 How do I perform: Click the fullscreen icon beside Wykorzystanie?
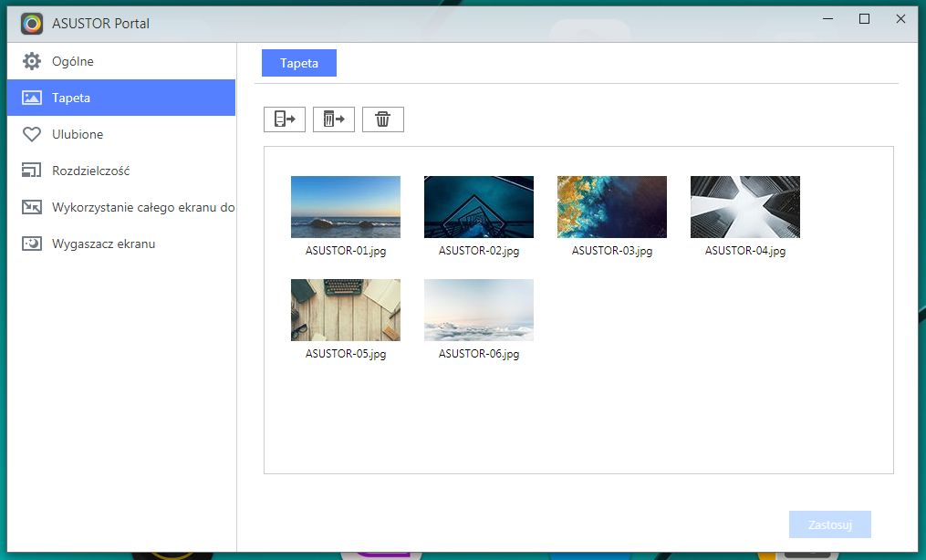coord(32,207)
